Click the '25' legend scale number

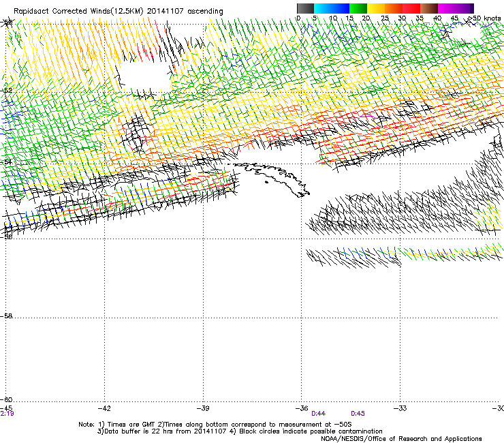pos(385,18)
